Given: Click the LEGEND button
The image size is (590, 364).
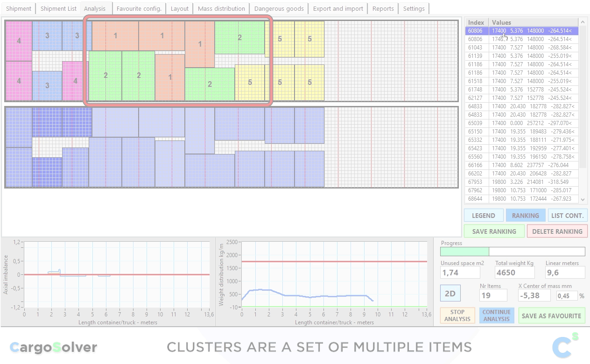Looking at the screenshot, I should [484, 216].
